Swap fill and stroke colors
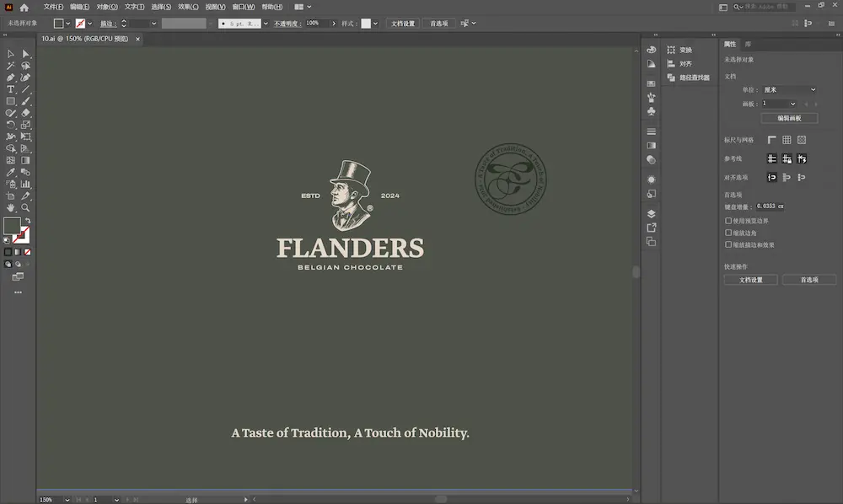 pyautogui.click(x=28, y=221)
